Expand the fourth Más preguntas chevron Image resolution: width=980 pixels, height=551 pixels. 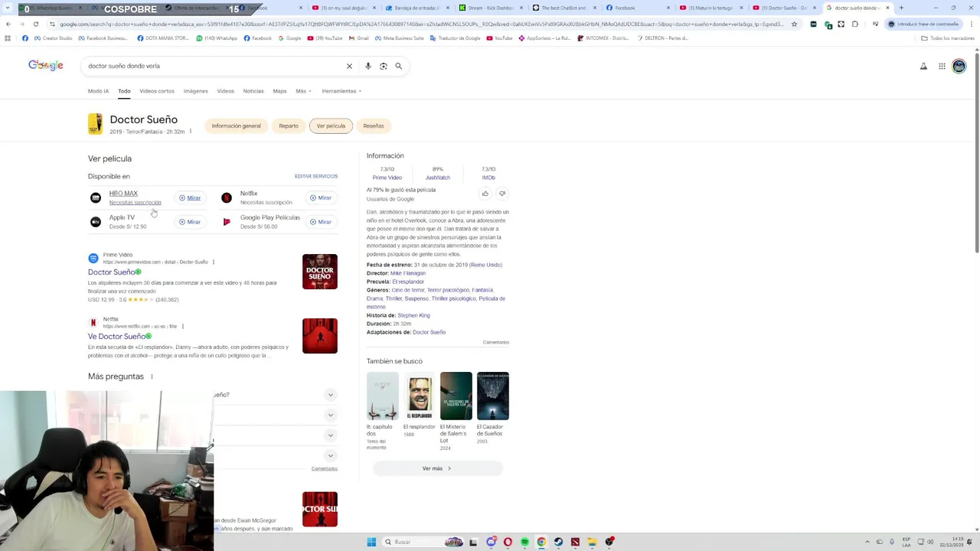pos(331,456)
